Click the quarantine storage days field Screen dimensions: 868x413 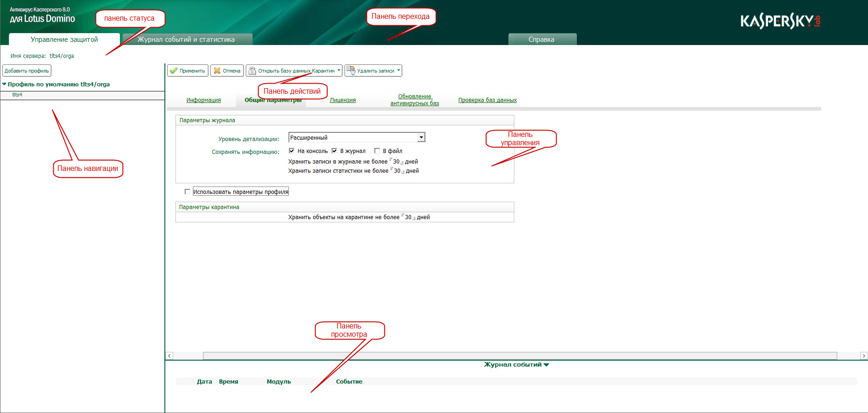[408, 217]
